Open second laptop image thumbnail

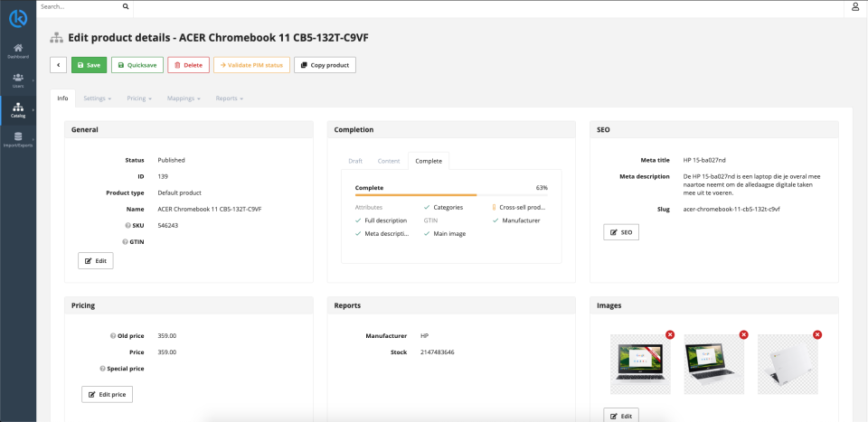[x=714, y=364]
